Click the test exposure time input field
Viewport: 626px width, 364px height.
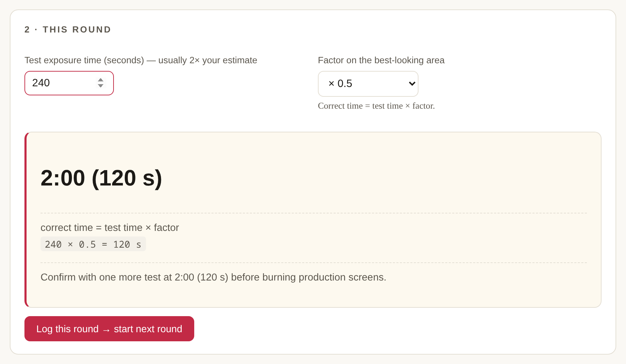pos(69,83)
